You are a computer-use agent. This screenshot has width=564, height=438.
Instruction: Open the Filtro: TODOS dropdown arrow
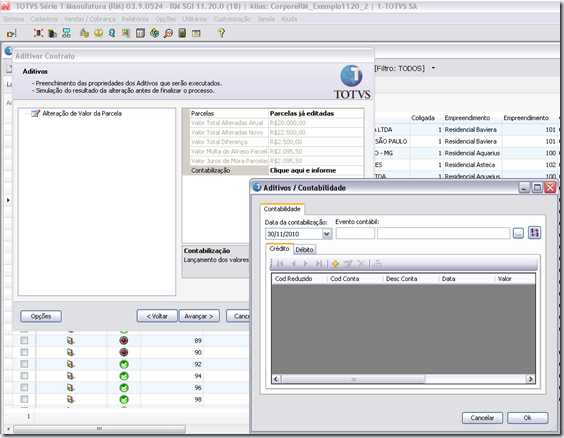point(433,68)
